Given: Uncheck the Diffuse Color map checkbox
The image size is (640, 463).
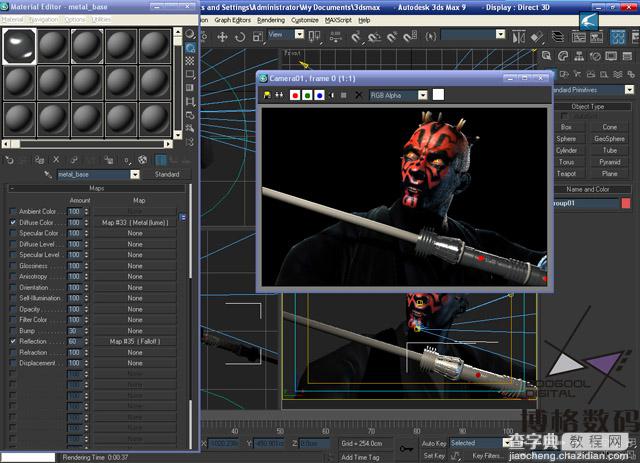Looking at the screenshot, I should click(x=13, y=223).
